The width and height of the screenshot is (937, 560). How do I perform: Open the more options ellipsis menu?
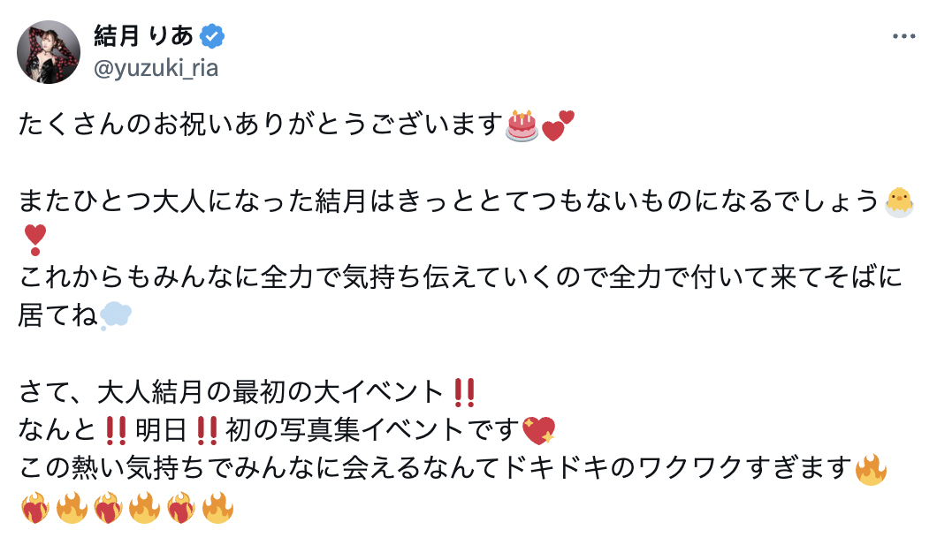905,36
